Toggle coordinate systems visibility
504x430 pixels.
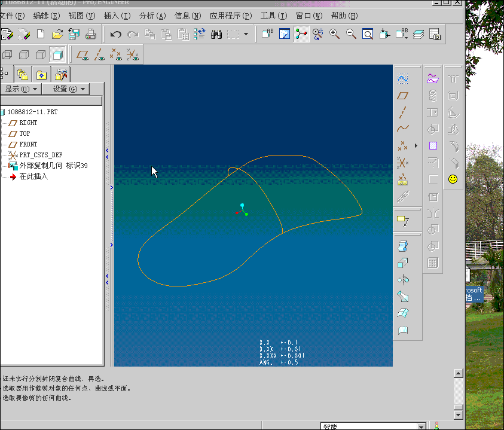pos(133,55)
